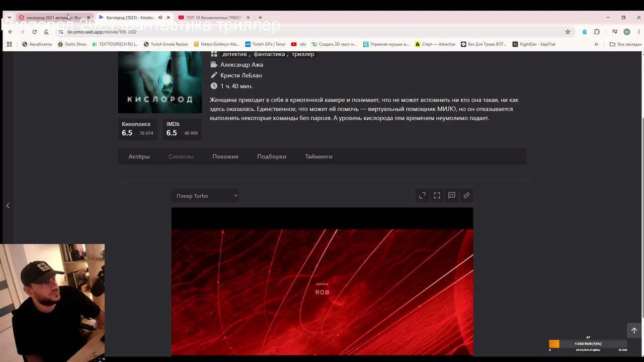Open the NightDev - KapChat bookmark

(x=534, y=44)
